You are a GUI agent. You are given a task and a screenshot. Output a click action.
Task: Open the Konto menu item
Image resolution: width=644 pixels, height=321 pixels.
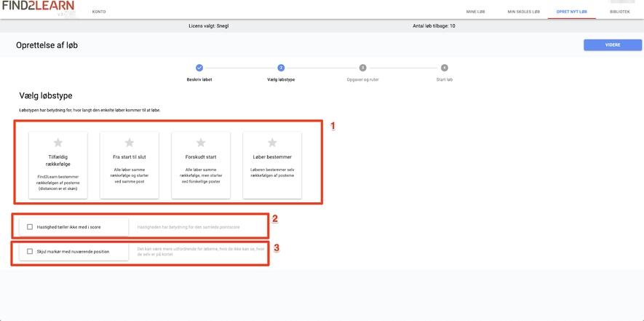coord(99,12)
